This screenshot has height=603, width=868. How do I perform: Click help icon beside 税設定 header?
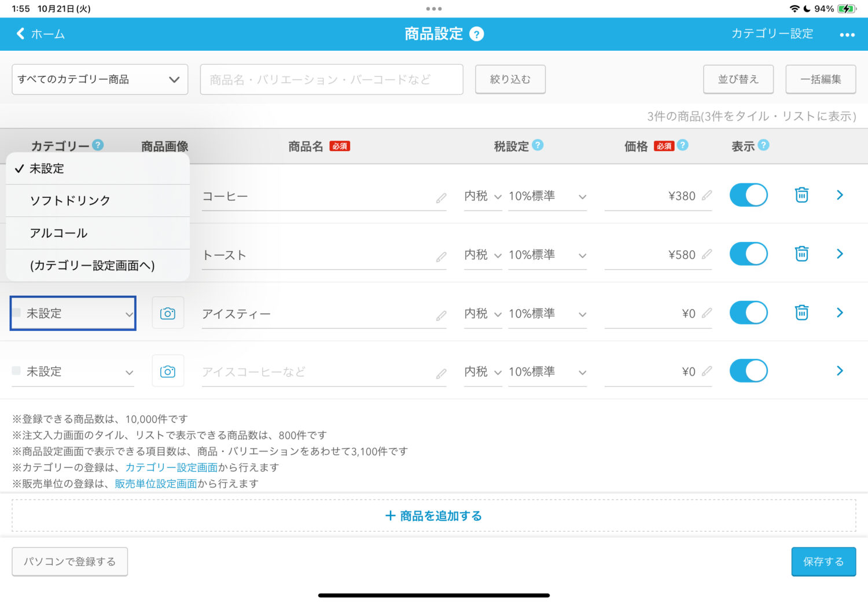point(538,145)
